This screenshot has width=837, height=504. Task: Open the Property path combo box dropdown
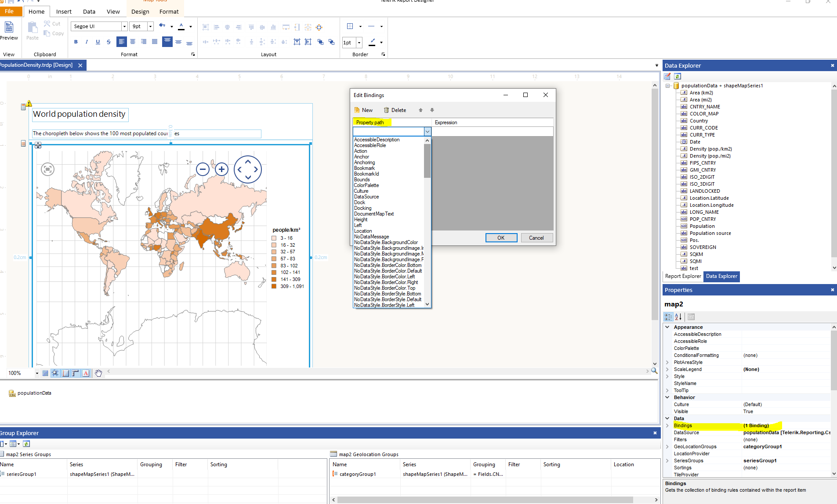(x=427, y=132)
